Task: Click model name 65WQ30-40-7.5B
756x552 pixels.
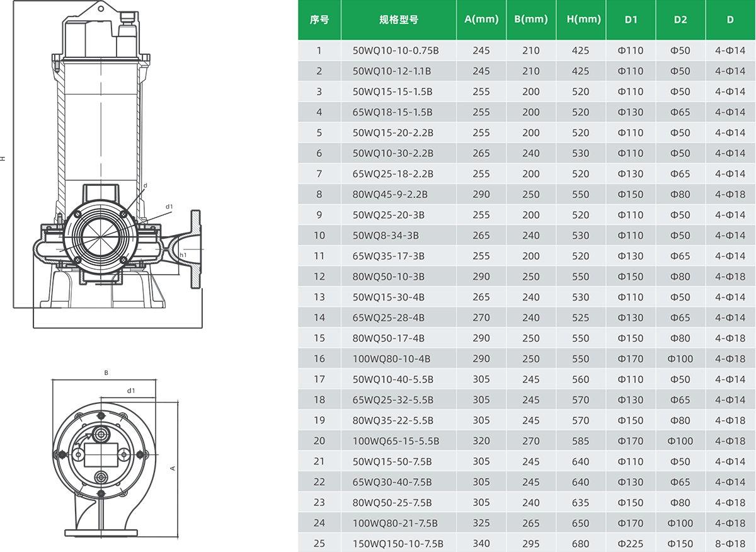Action: [392, 482]
